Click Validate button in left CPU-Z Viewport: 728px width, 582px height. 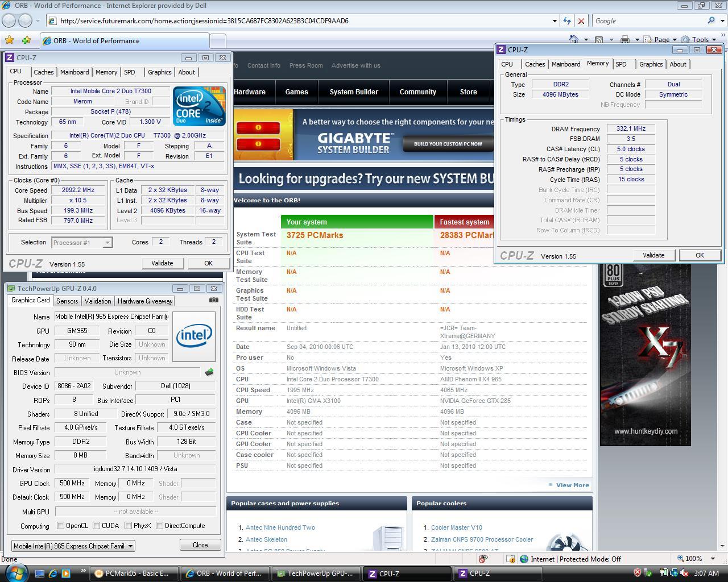tap(162, 263)
